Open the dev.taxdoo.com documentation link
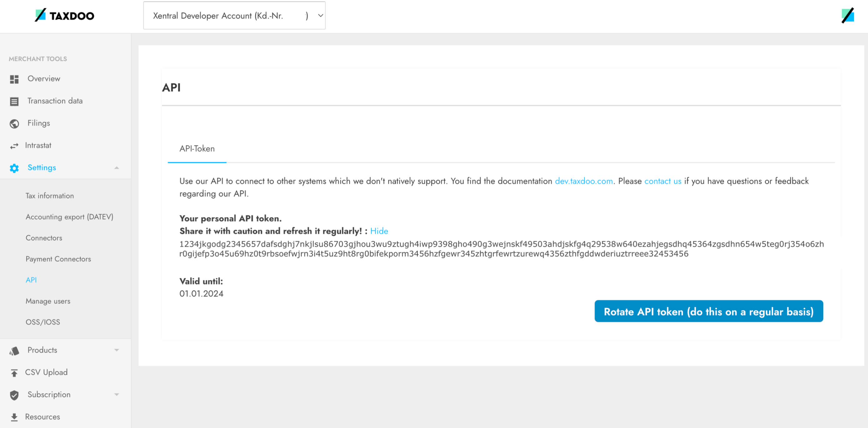 [x=584, y=181]
